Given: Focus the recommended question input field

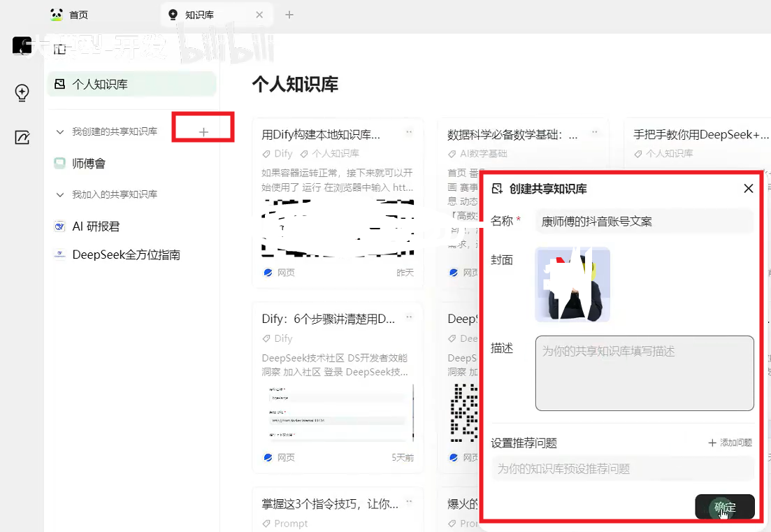Looking at the screenshot, I should point(623,468).
